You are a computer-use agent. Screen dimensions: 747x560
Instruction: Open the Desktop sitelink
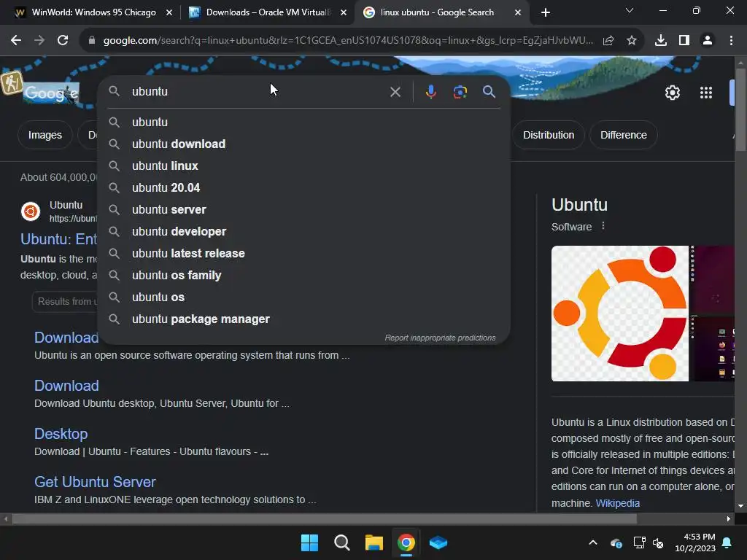point(61,434)
